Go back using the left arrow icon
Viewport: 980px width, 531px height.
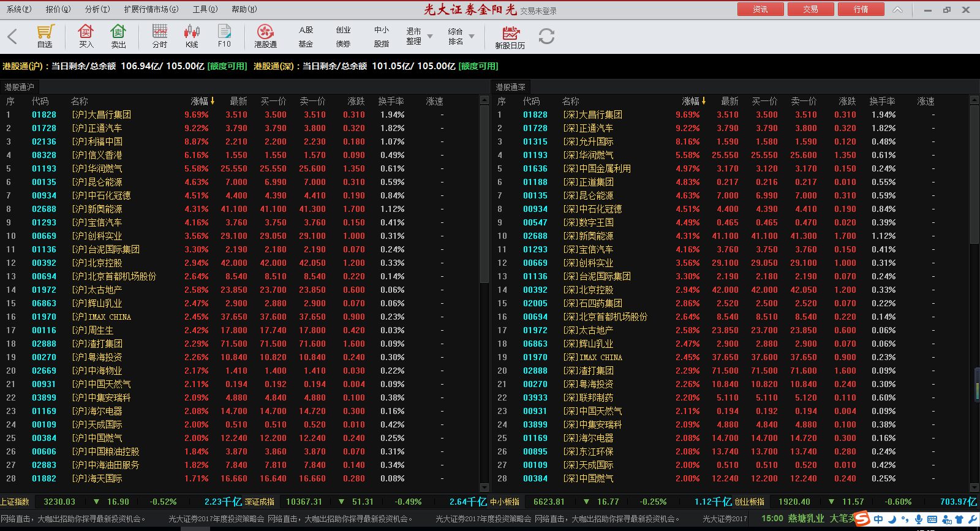coord(12,37)
